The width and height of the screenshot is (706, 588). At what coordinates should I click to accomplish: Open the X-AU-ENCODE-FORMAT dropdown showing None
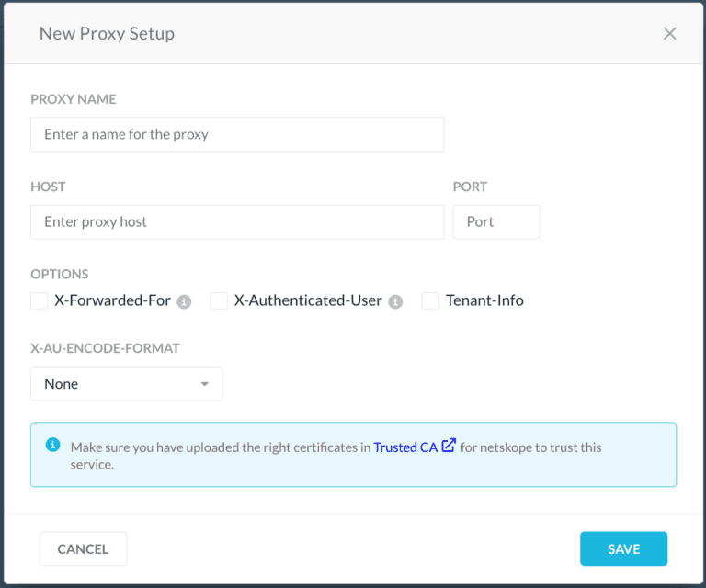(126, 384)
